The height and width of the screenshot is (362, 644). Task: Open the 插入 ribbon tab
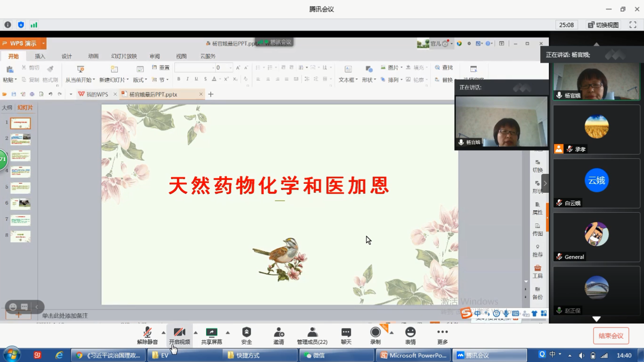pos(40,56)
